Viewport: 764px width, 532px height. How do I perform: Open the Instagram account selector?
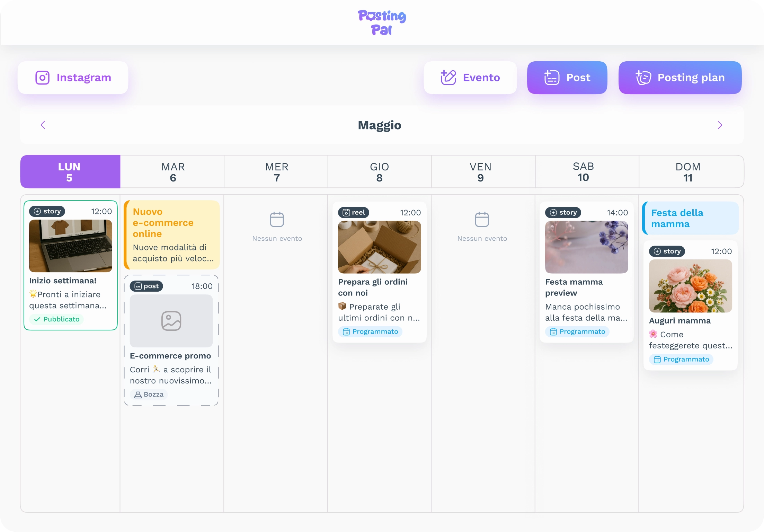click(73, 78)
